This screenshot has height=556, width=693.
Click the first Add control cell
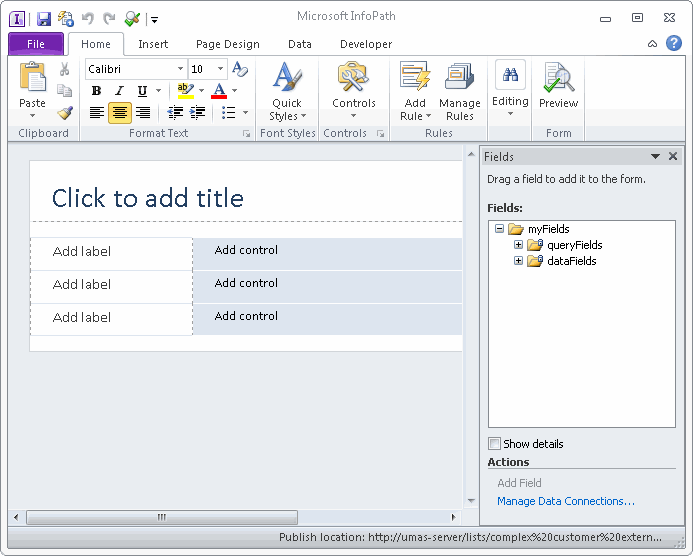[x=327, y=254]
